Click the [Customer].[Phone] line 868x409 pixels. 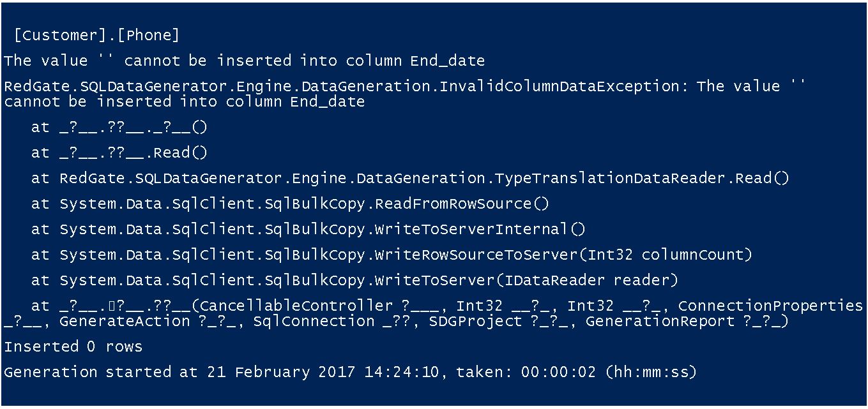[96, 35]
